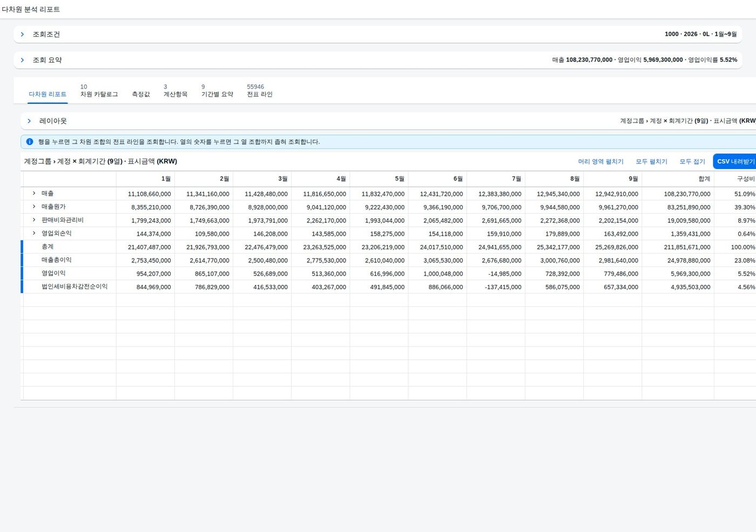Switch to the 다차원 리포트 tab
The height and width of the screenshot is (532, 756).
coord(48,94)
